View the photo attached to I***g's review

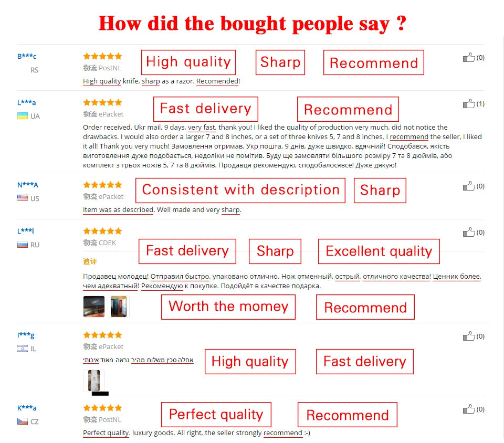[x=94, y=380]
